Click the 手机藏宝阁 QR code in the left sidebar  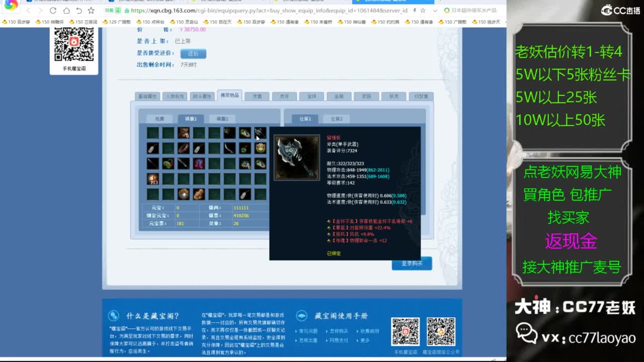click(x=73, y=42)
